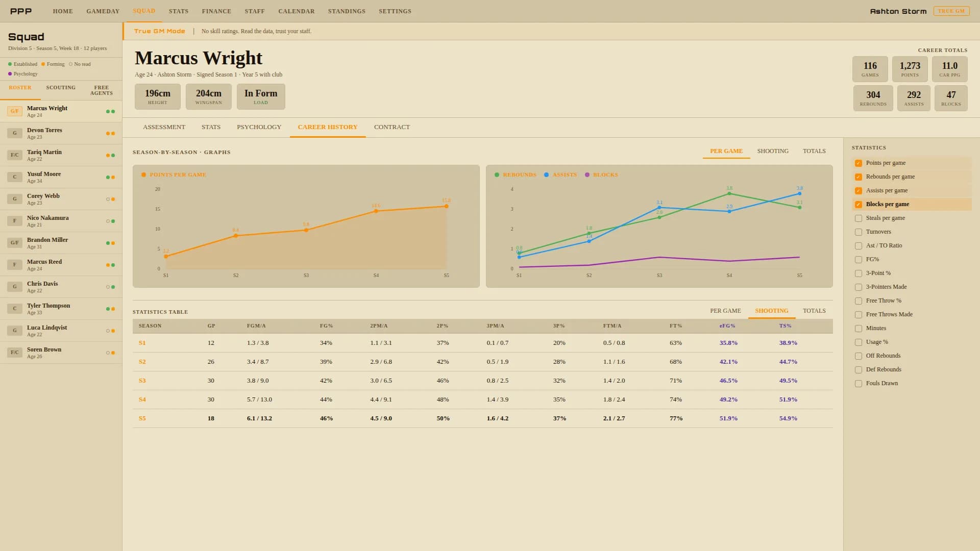Switch graphs to Shooting view
Viewport: 980px width, 551px height.
(773, 151)
